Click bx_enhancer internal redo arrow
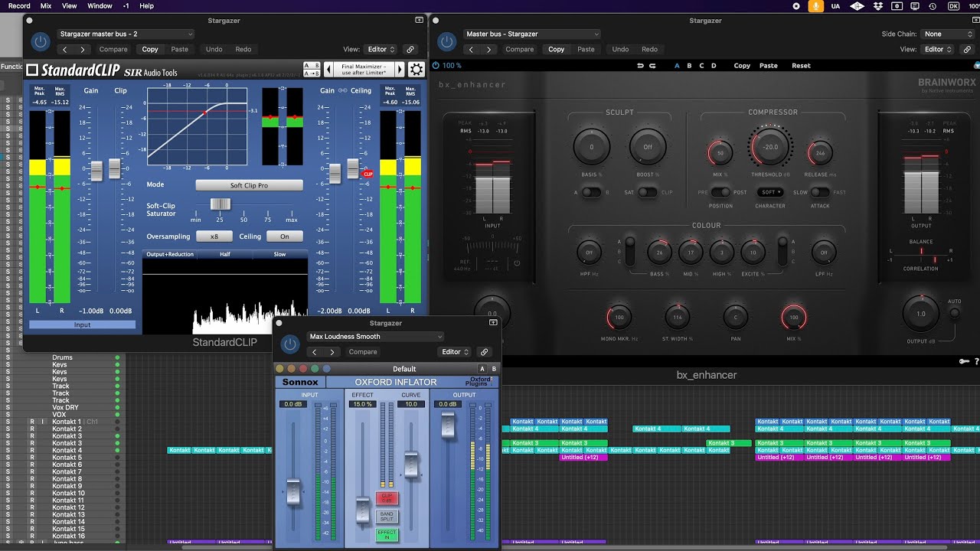Image resolution: width=980 pixels, height=551 pixels. tap(652, 66)
